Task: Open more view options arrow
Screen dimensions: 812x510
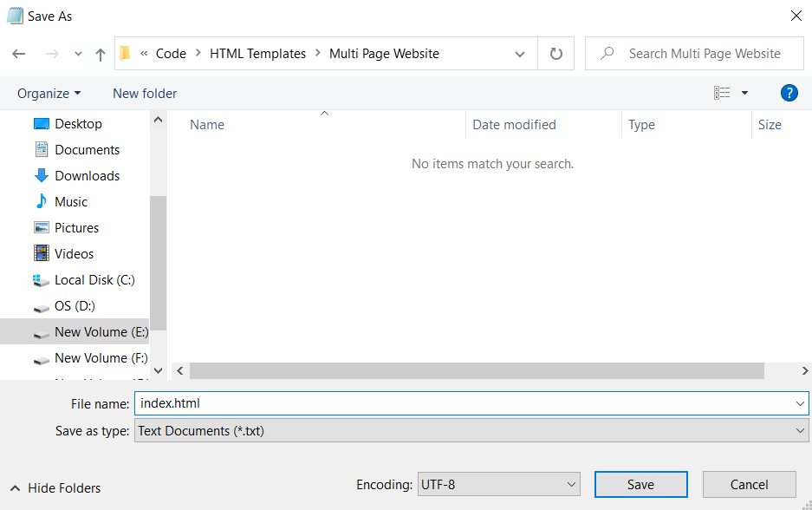Action: tap(744, 93)
